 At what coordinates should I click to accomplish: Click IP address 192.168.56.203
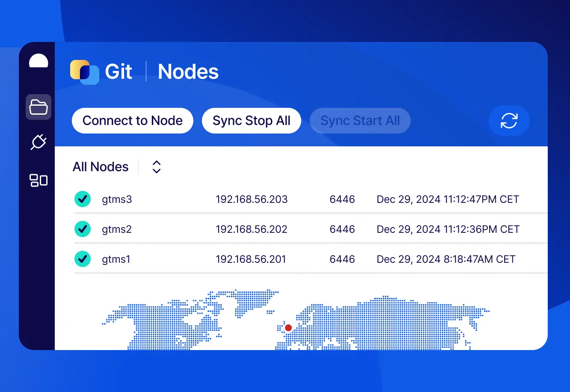click(252, 199)
